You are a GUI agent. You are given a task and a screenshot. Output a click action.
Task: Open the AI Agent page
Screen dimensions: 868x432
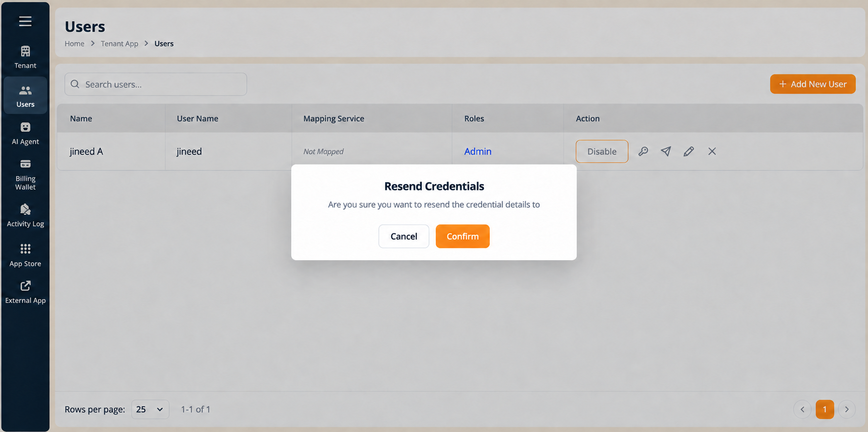coord(25,133)
